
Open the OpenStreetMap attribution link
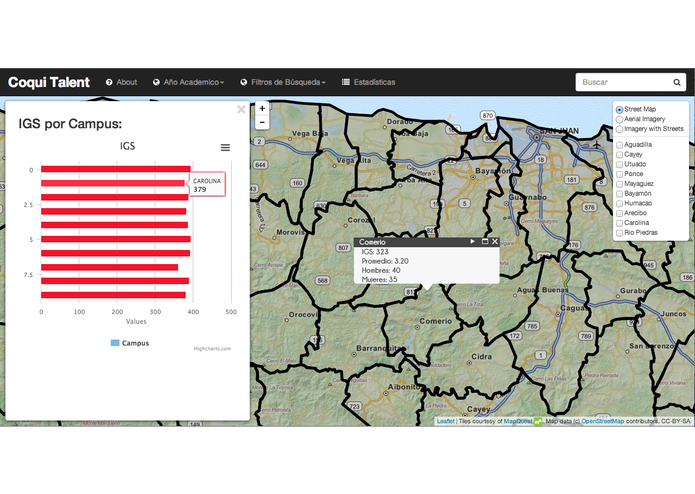click(602, 421)
